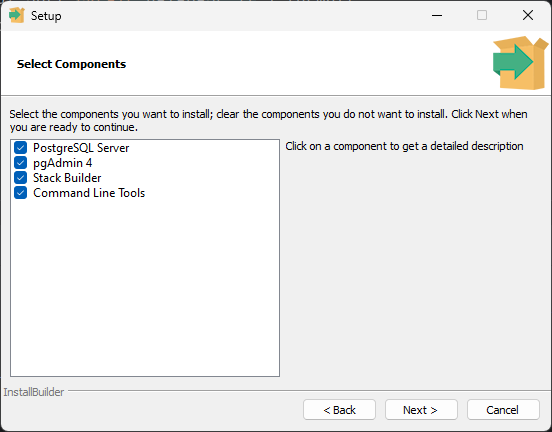Select the Stack Builder component label
The image size is (552, 432).
(67, 178)
